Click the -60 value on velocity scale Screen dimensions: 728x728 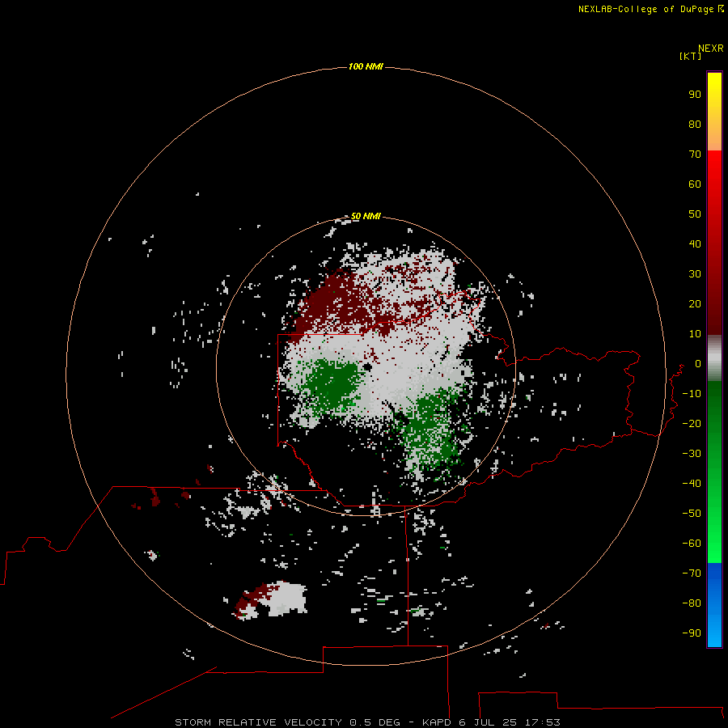(x=692, y=544)
